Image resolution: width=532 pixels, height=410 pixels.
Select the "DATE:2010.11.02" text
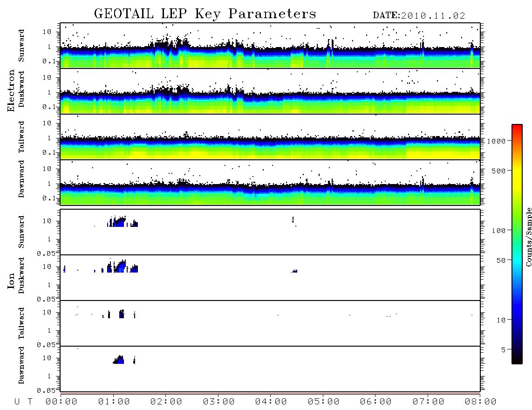click(419, 16)
